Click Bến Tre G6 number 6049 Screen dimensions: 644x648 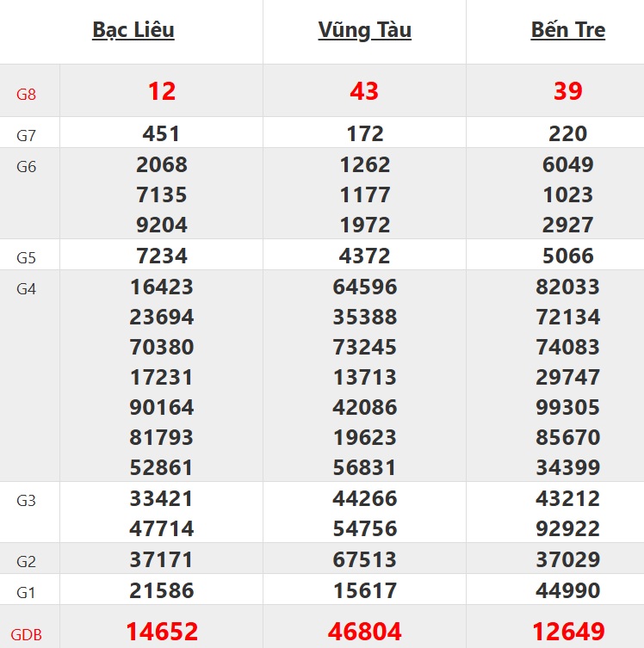567,165
